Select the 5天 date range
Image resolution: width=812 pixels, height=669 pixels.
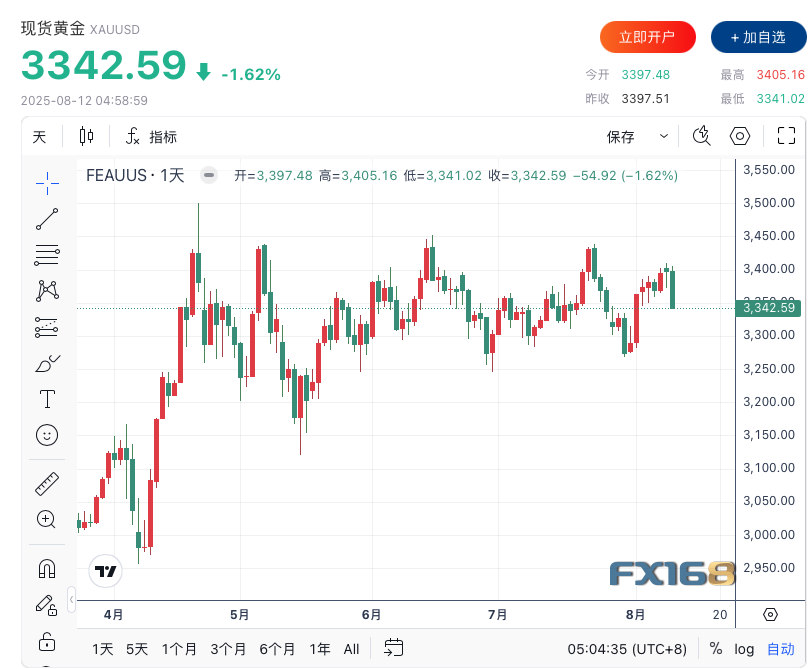pyautogui.click(x=137, y=649)
